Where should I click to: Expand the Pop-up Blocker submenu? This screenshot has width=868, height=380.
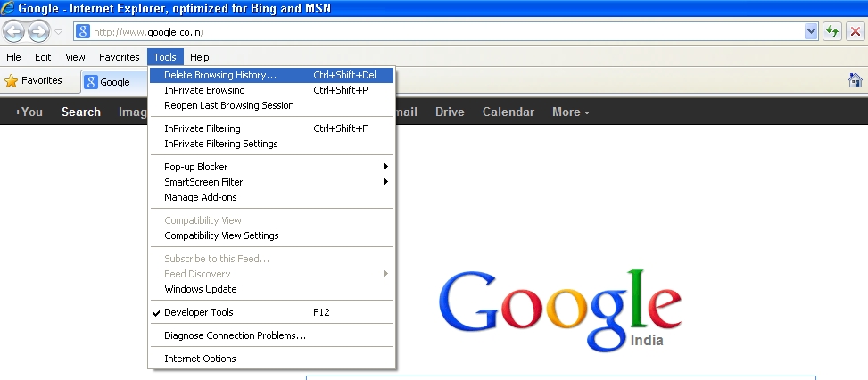point(271,167)
